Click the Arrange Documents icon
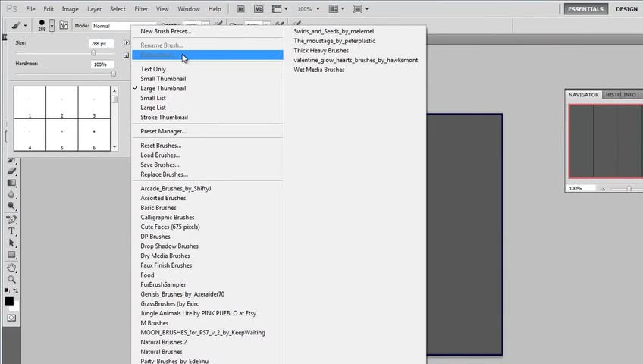Screen dimensions: 643x364 [x=334, y=8]
